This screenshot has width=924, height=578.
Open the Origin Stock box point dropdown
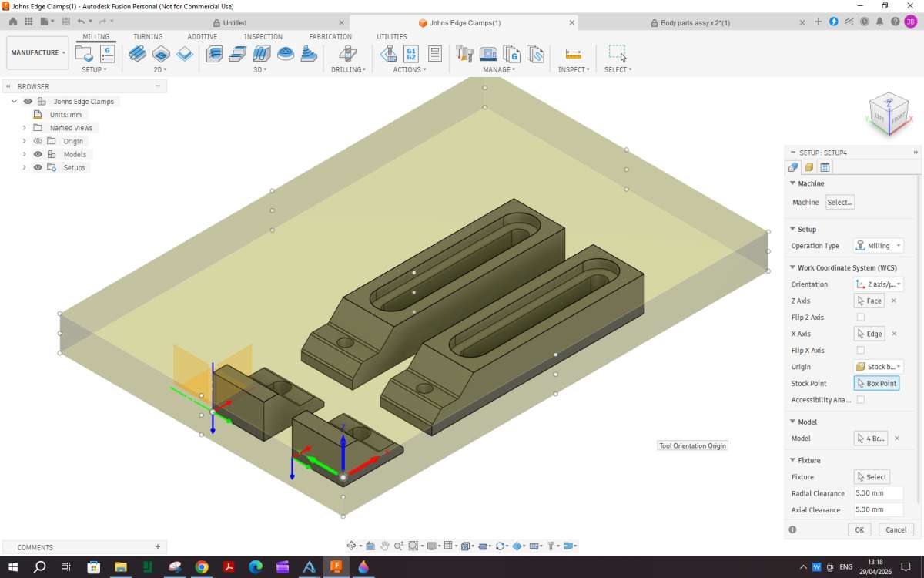(x=879, y=367)
